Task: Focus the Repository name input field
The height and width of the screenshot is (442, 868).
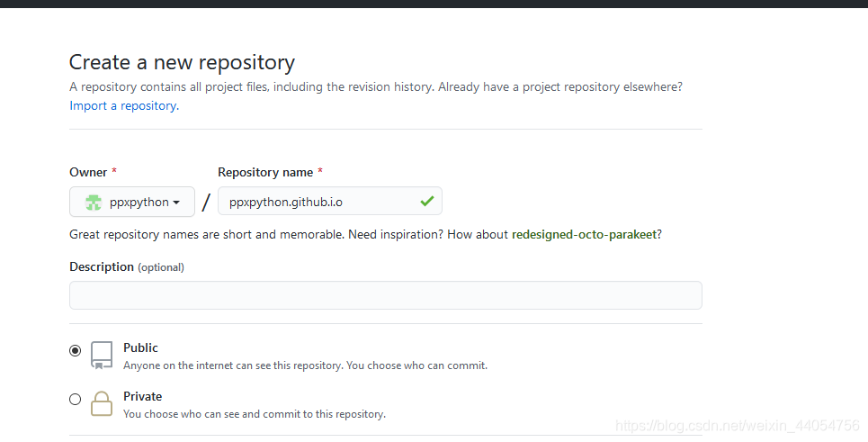Action: (330, 201)
